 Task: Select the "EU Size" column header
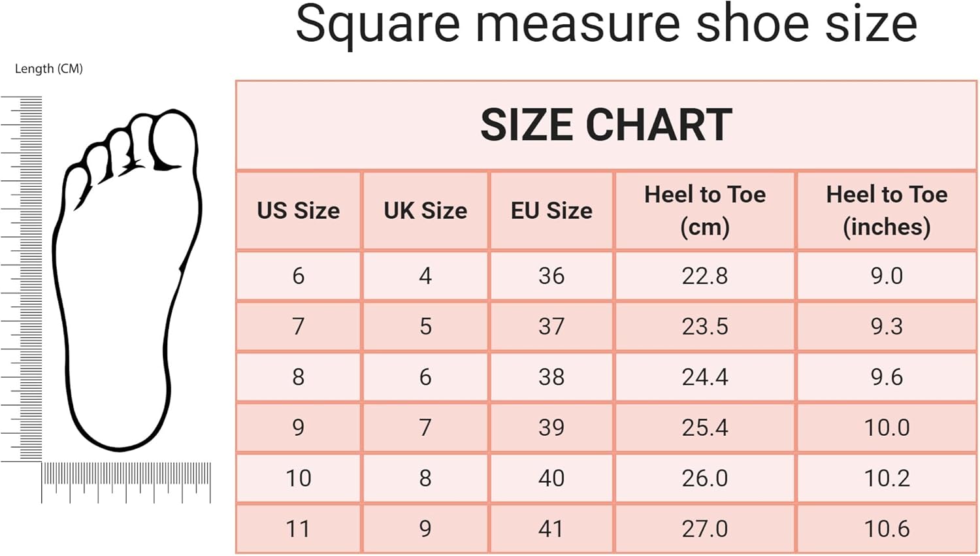click(551, 210)
